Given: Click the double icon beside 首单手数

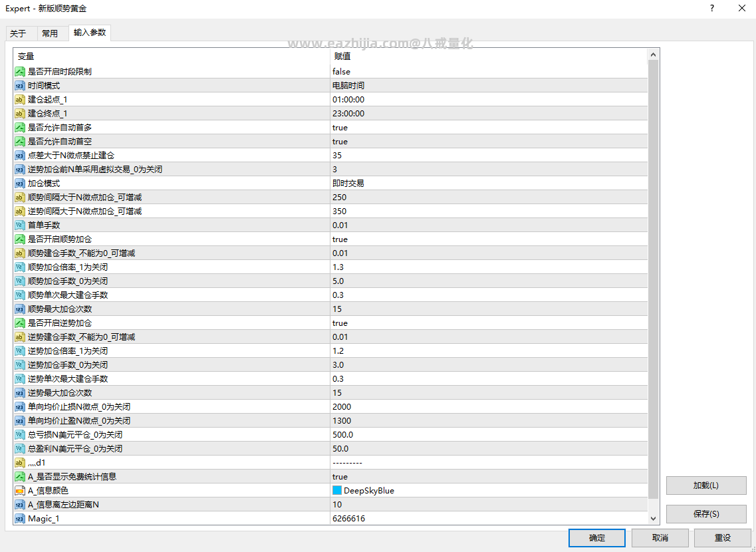Looking at the screenshot, I should 20,225.
